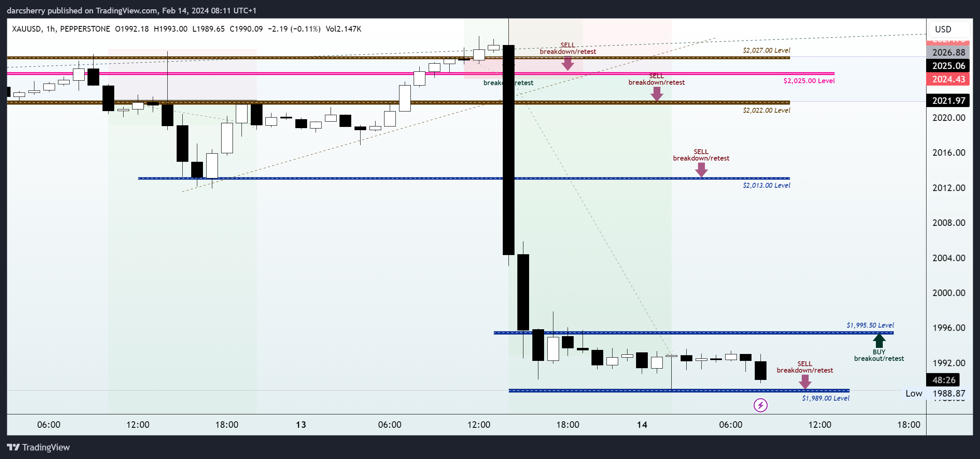Click the date 13 on time axis
Viewport: 980px width, 459px height.
(301, 425)
